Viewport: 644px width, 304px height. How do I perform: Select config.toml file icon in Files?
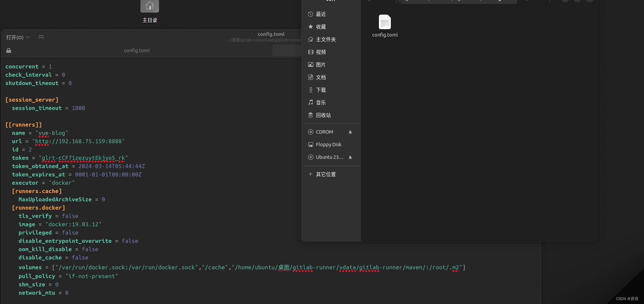click(385, 26)
